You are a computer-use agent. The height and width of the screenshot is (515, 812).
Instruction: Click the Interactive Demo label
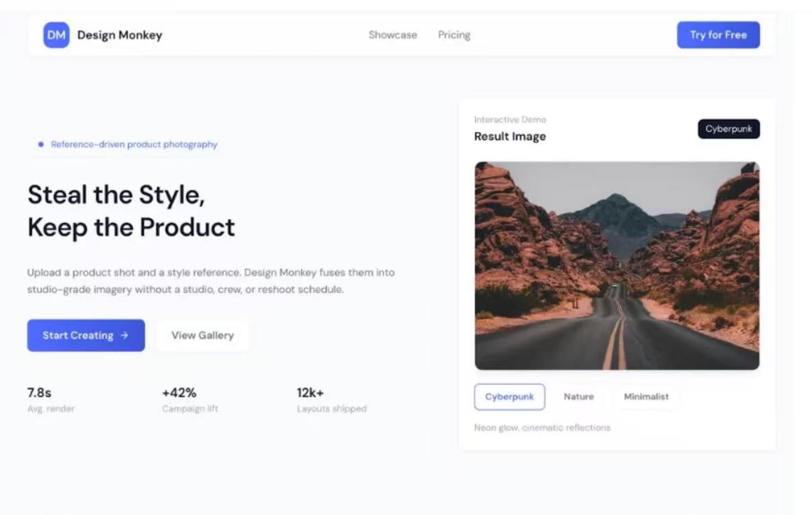point(510,119)
